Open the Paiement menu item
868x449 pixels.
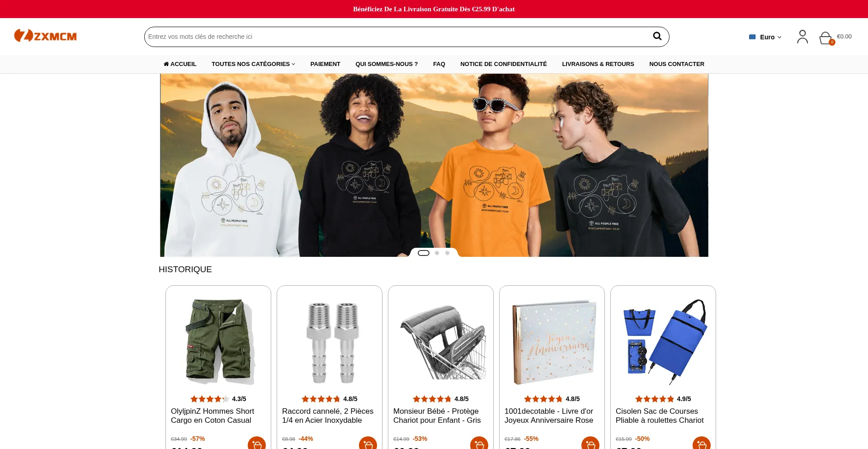[325, 64]
